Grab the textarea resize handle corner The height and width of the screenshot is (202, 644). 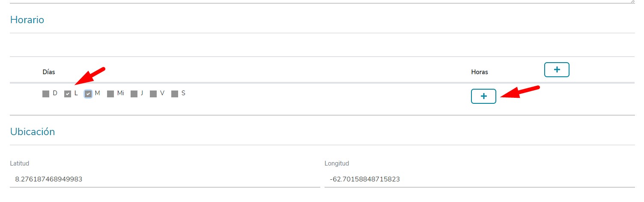point(632,1)
